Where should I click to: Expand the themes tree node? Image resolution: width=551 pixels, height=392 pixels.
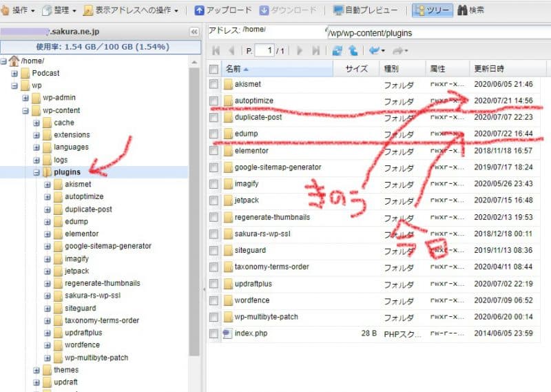pos(37,370)
